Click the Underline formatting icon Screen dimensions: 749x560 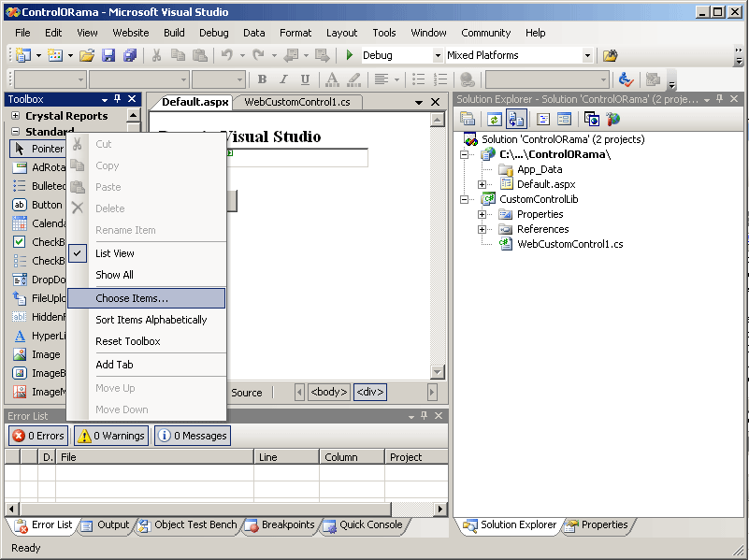coord(306,79)
